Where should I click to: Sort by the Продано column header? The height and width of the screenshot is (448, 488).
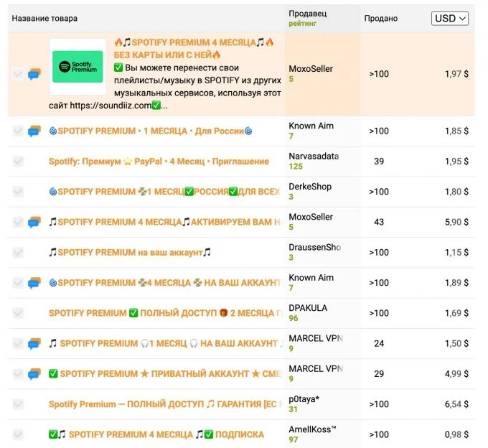[380, 19]
